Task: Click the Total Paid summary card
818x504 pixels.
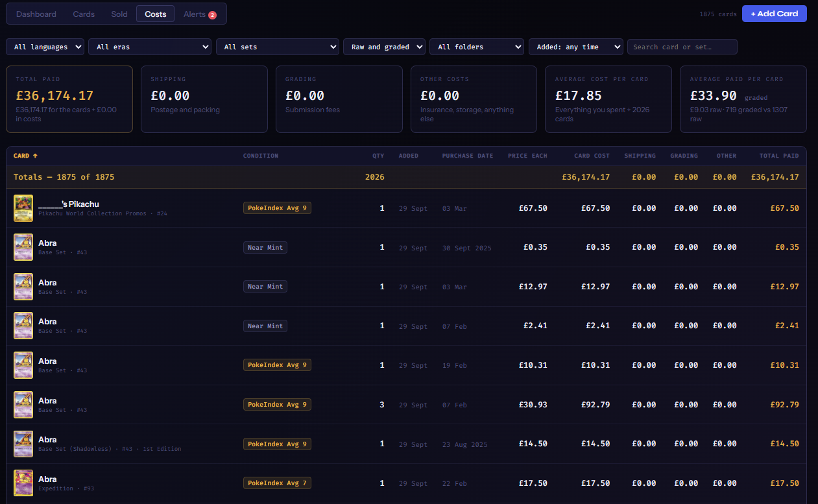Action: [69, 99]
